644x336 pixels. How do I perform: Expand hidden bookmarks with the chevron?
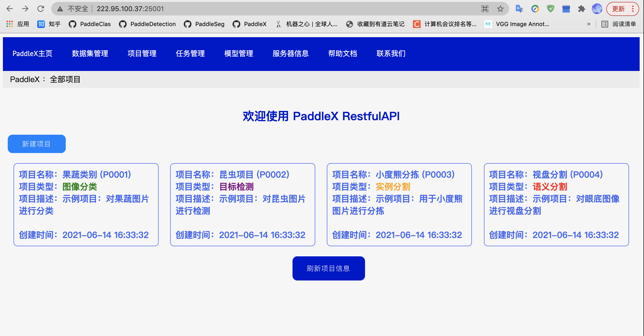click(589, 24)
